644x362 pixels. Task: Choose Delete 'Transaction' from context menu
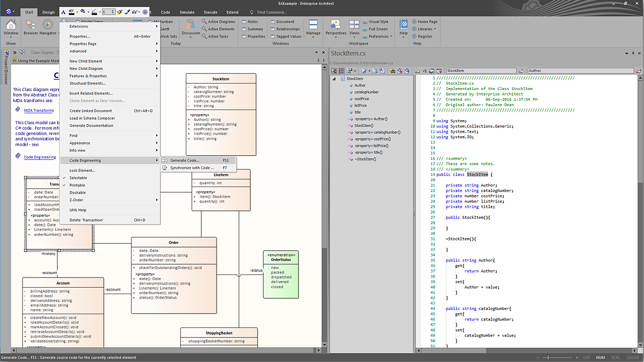110,220
